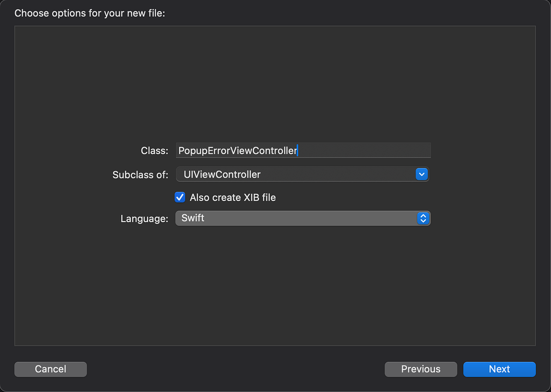Click the Subclass of field showing UIViewController
The image size is (551, 392).
click(x=303, y=174)
